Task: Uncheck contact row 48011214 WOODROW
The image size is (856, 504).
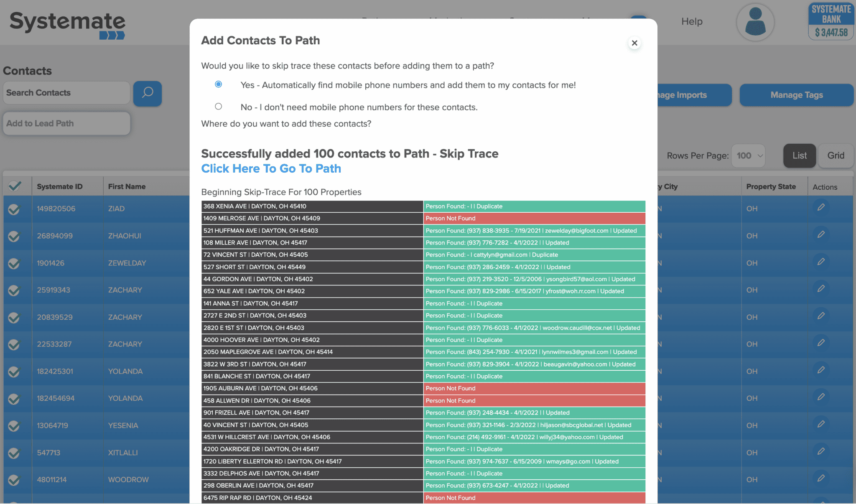Action: point(14,480)
